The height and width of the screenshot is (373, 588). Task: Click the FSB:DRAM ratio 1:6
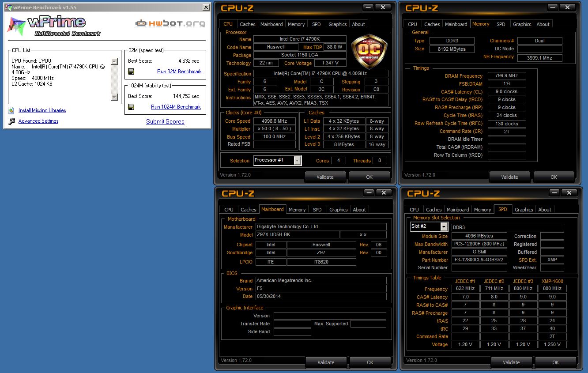pos(507,84)
